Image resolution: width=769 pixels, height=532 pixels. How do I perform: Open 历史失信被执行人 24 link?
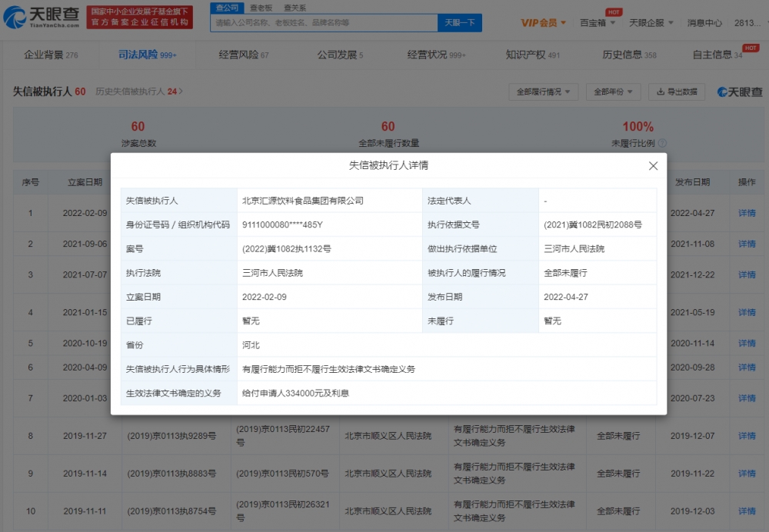click(x=138, y=91)
